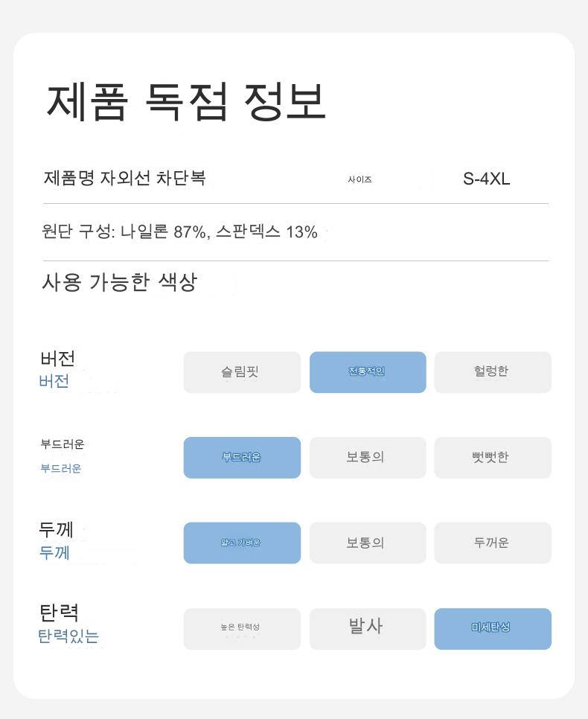This screenshot has height=719, width=588.
Task: Select the 슬림핏 fit option
Action: (x=242, y=372)
